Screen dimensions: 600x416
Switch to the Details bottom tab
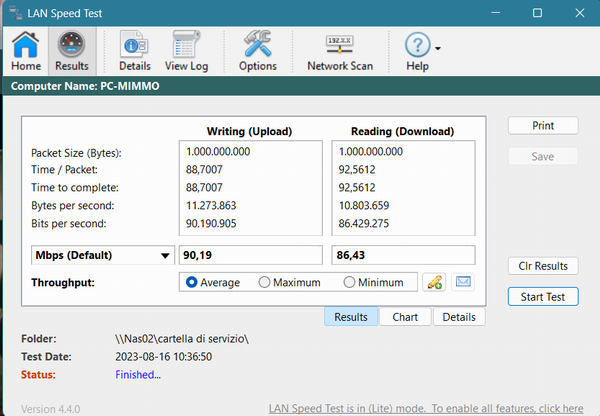[x=459, y=317]
